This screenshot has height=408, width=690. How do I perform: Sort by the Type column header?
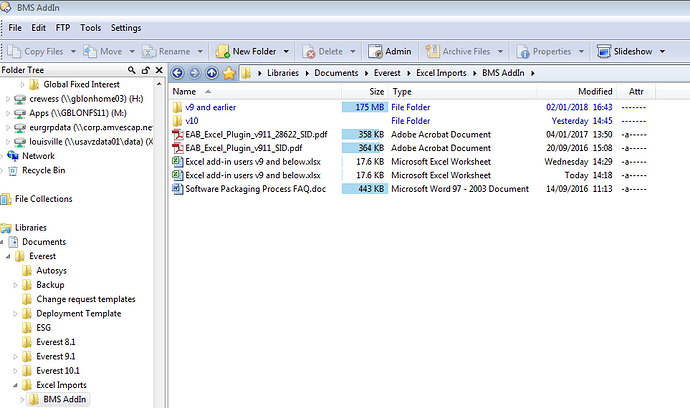[x=463, y=92]
